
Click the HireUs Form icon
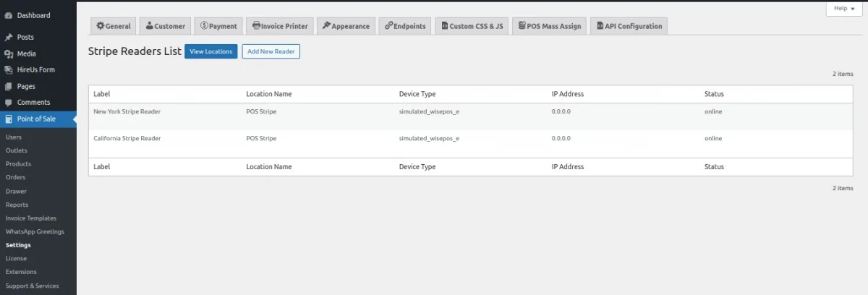point(8,70)
